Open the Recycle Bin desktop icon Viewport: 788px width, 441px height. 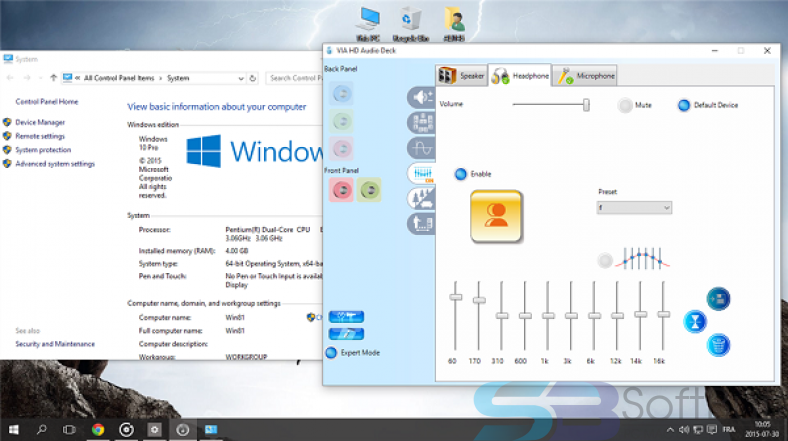tap(411, 24)
